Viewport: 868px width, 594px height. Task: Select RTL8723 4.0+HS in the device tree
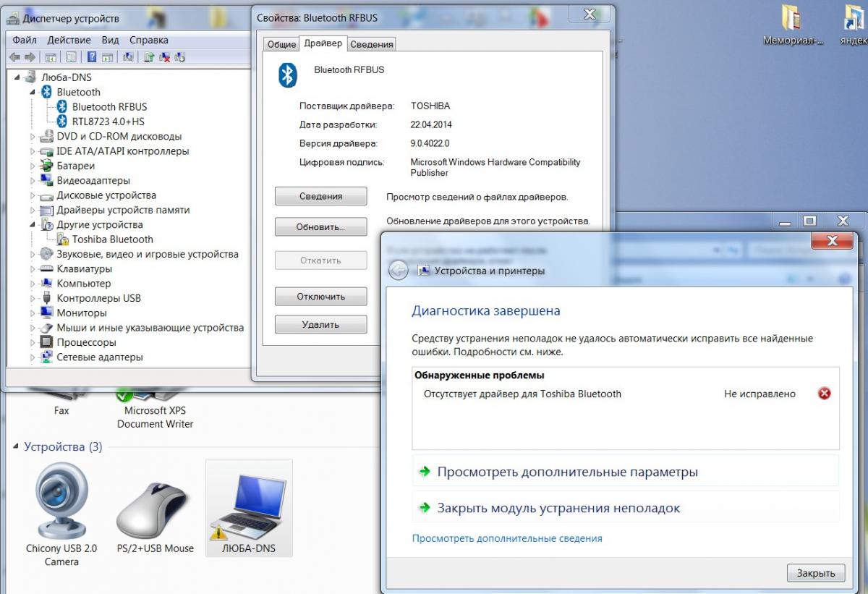[x=108, y=122]
